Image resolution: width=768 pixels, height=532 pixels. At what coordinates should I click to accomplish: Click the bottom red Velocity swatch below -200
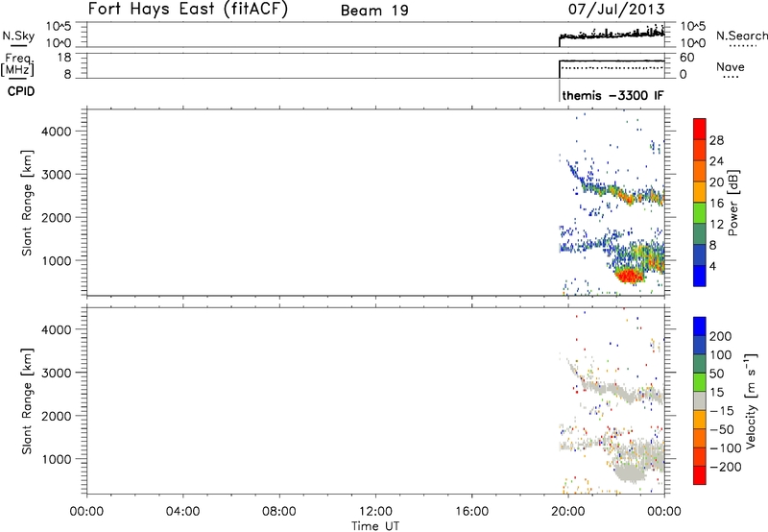700,475
